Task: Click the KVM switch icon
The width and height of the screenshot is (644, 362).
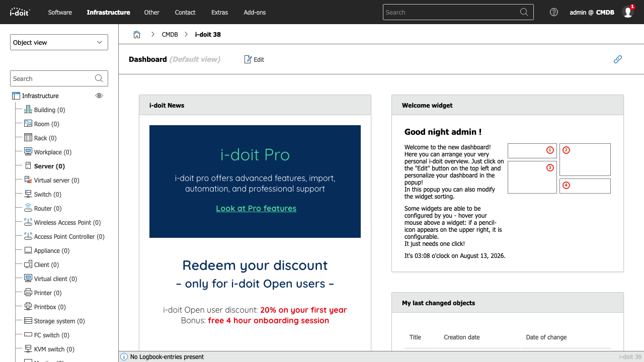Action: [28, 349]
